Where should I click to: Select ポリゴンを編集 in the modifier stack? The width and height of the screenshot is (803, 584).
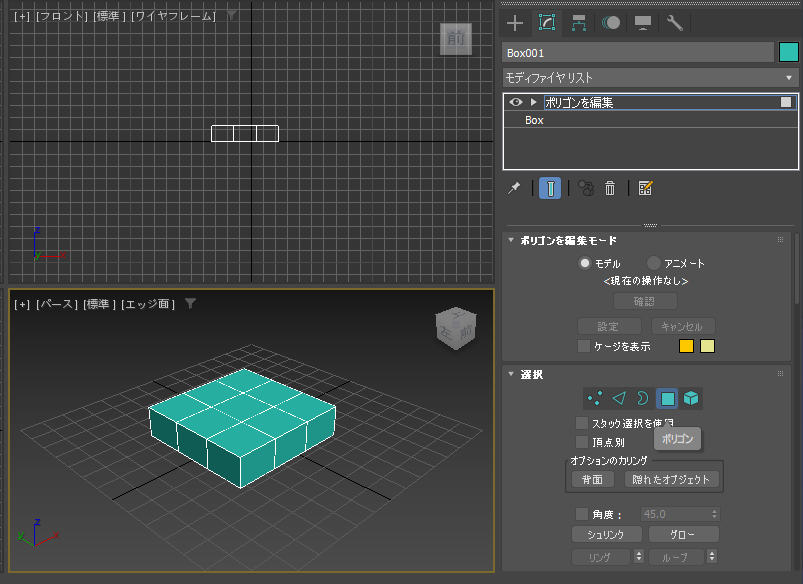coord(650,102)
